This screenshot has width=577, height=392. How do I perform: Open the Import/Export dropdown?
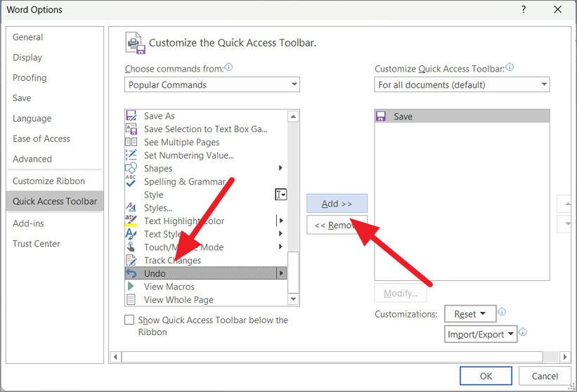tap(481, 334)
